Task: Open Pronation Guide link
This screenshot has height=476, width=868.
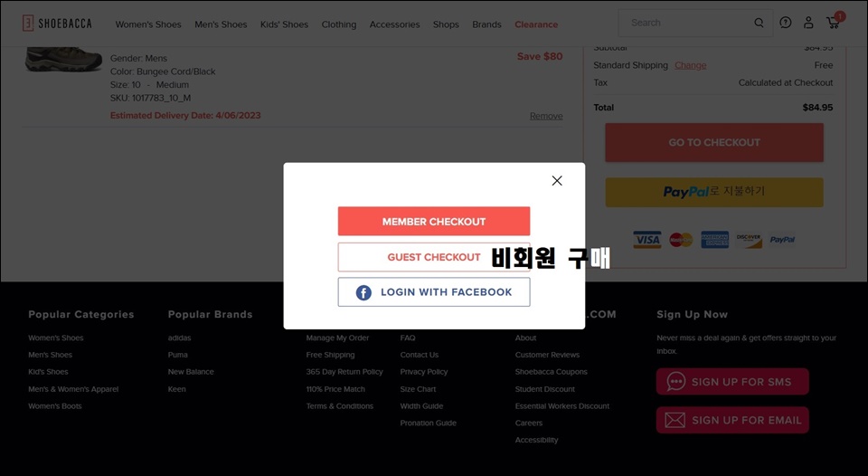Action: coord(429,423)
